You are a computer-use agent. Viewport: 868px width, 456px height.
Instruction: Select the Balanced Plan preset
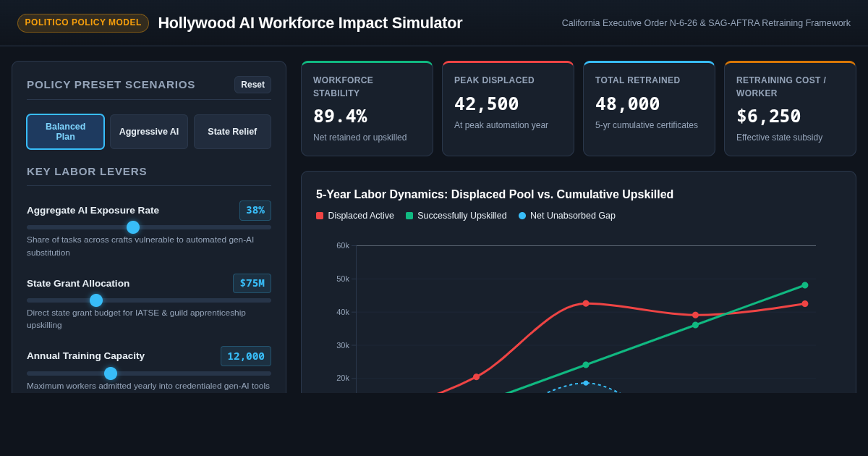click(65, 132)
